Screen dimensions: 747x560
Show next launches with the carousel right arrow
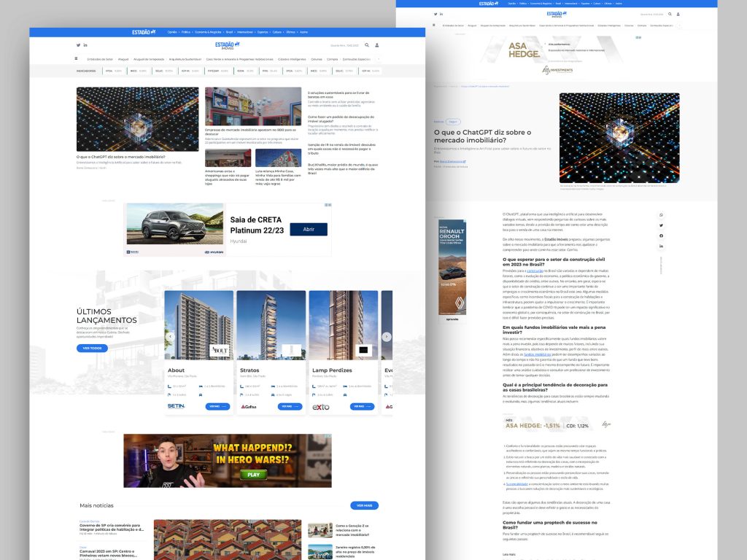[387, 337]
